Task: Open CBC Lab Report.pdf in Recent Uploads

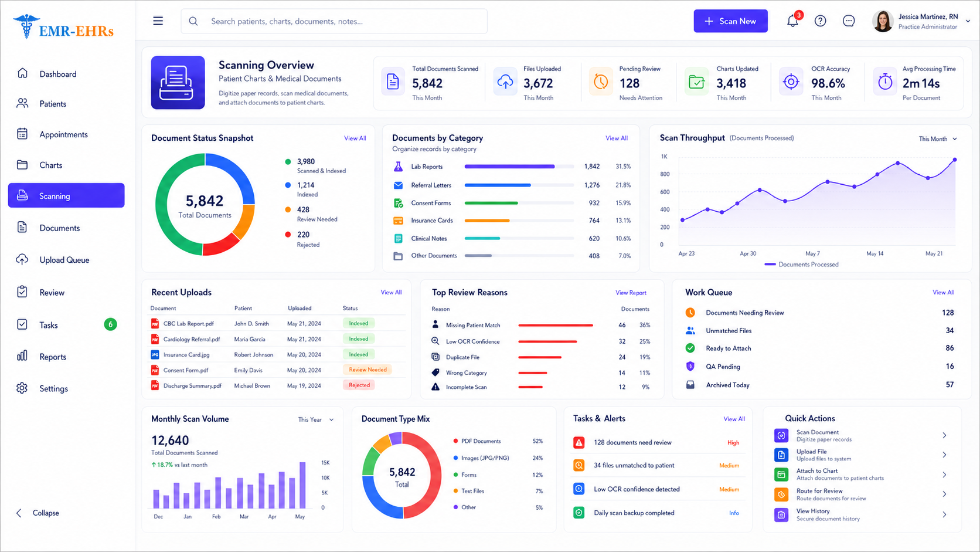Action: tap(188, 323)
